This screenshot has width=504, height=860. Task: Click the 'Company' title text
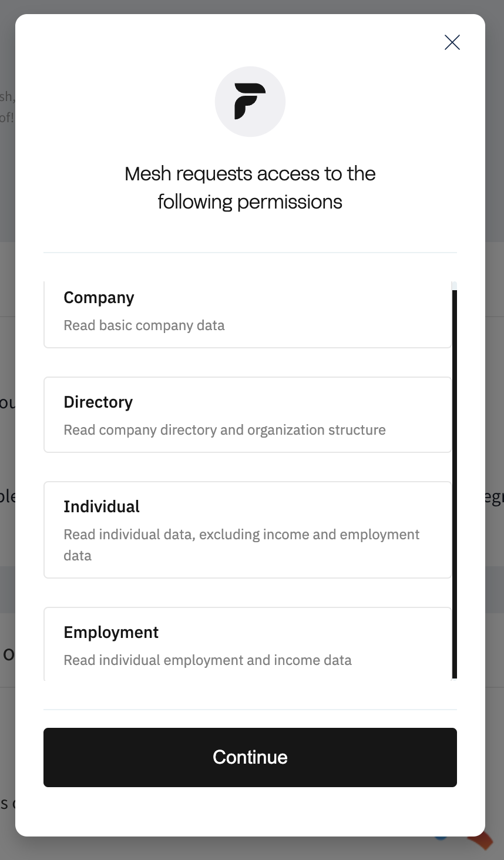[99, 298]
